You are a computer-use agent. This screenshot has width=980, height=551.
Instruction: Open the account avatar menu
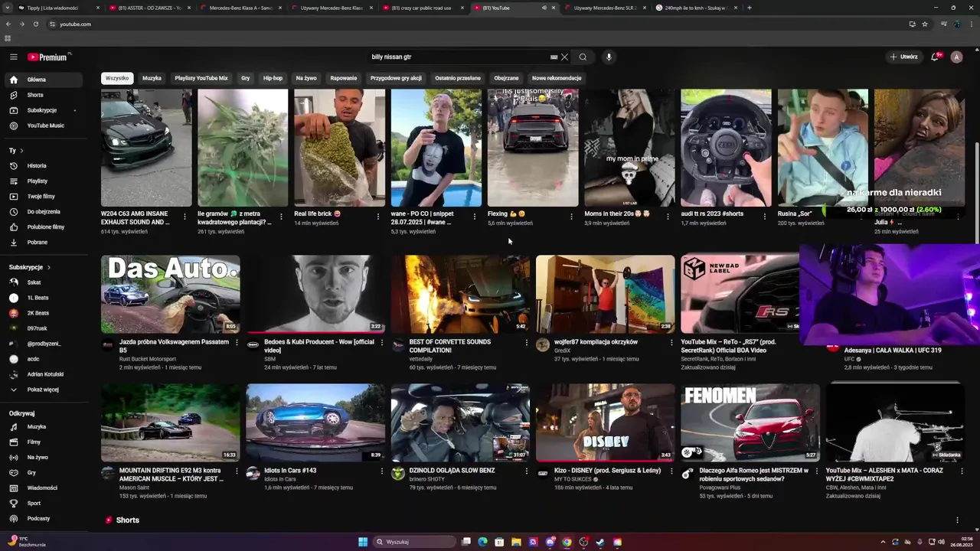pos(956,57)
